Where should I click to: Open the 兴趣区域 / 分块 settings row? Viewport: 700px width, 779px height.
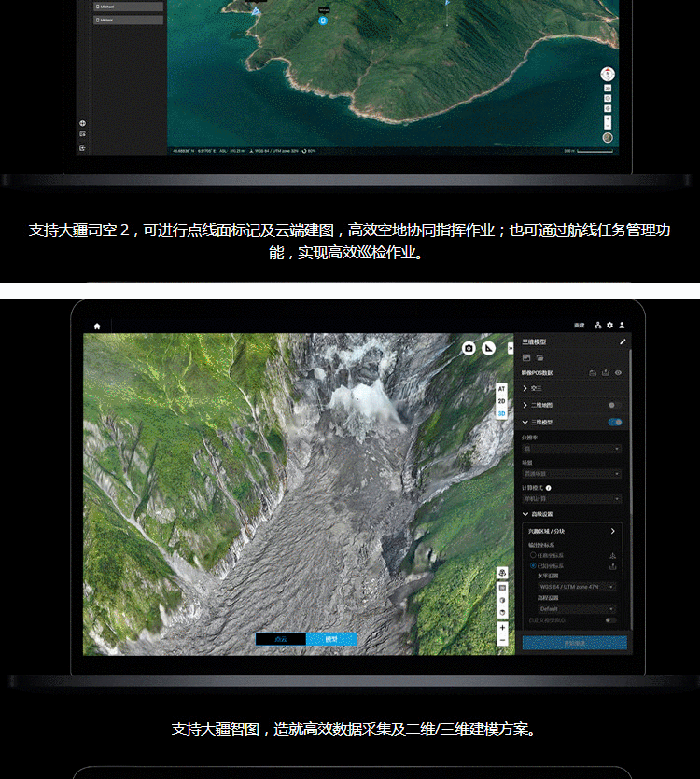coord(571,531)
